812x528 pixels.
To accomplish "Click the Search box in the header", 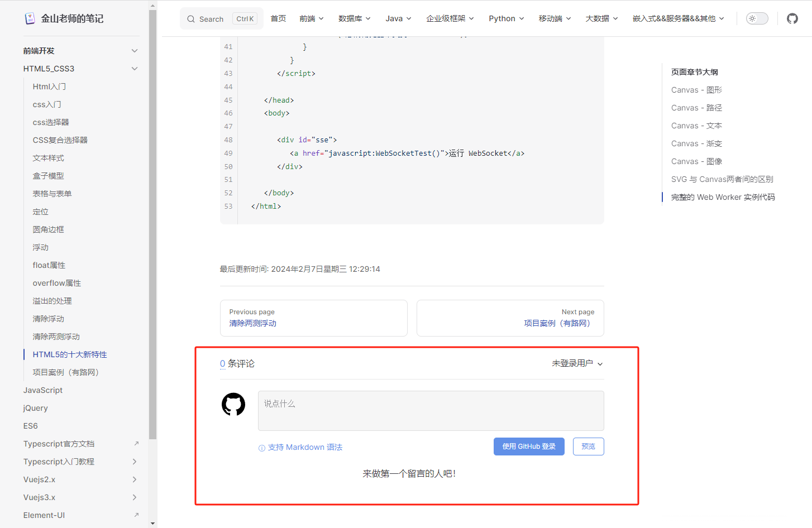I will click(222, 19).
